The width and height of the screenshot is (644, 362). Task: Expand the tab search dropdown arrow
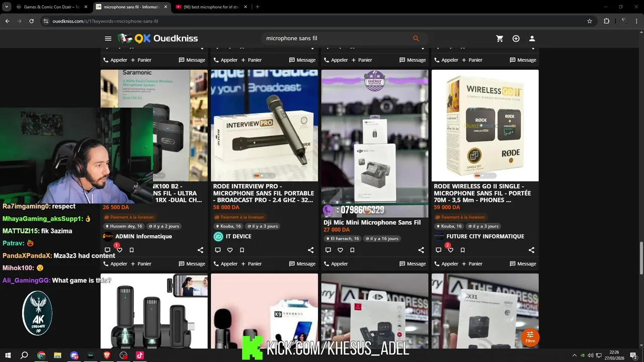pos(7,7)
